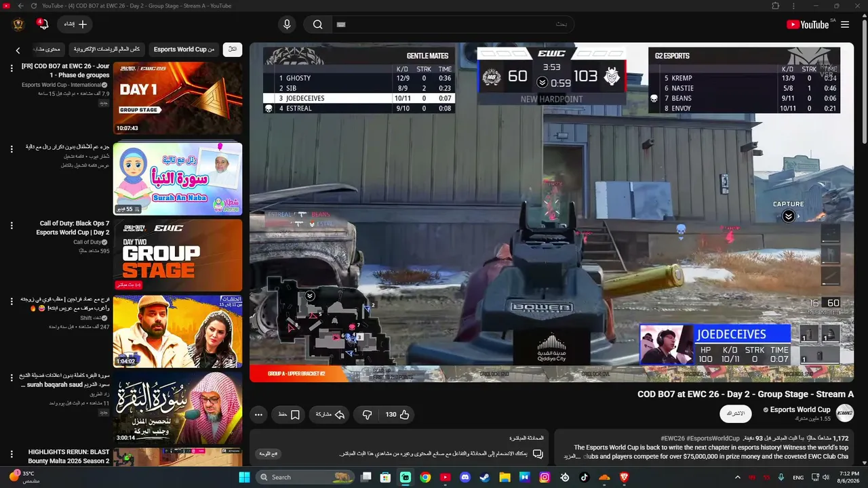The width and height of the screenshot is (868, 488).
Task: Click the video player showing the COD match
Action: tap(551, 212)
